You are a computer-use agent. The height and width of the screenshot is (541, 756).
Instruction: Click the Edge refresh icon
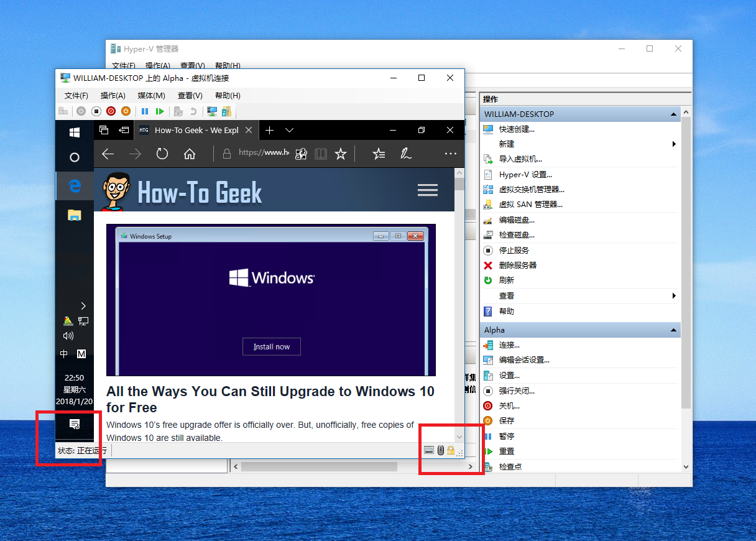pyautogui.click(x=162, y=154)
